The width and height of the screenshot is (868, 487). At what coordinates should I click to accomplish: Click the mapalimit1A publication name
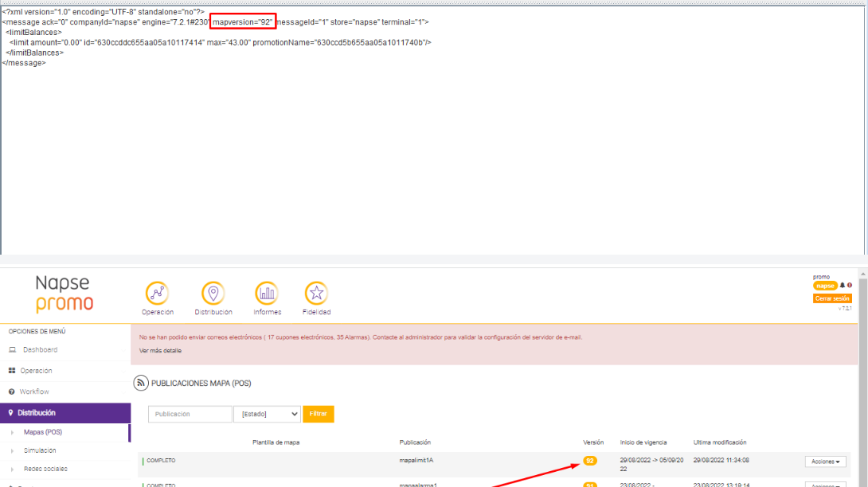tap(416, 461)
